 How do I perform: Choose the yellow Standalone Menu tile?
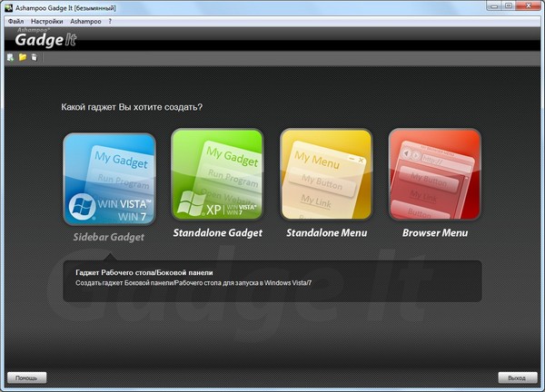point(326,178)
